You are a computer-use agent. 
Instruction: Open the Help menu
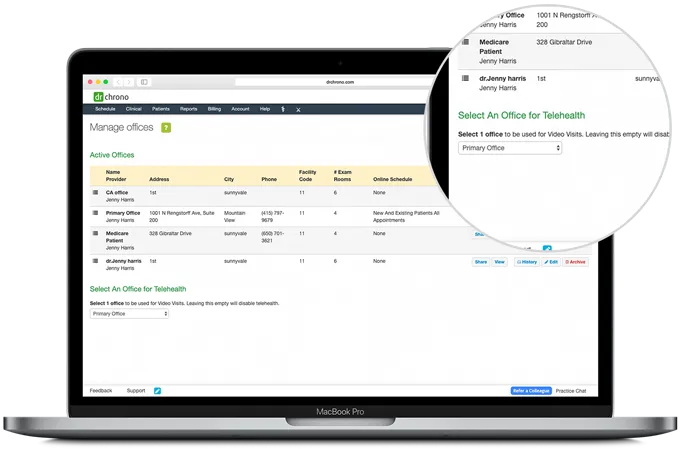[265, 109]
